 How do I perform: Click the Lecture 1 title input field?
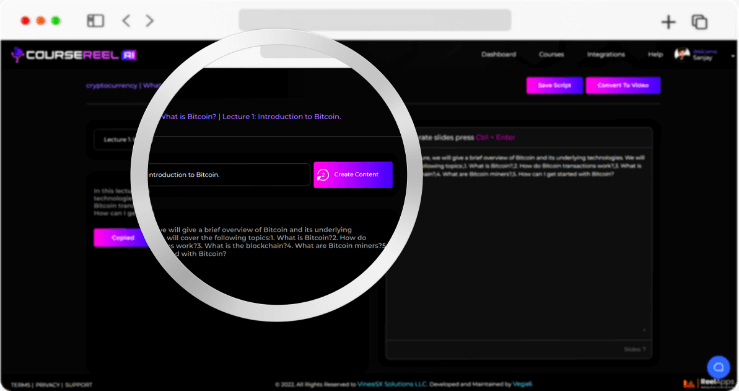coord(229,175)
